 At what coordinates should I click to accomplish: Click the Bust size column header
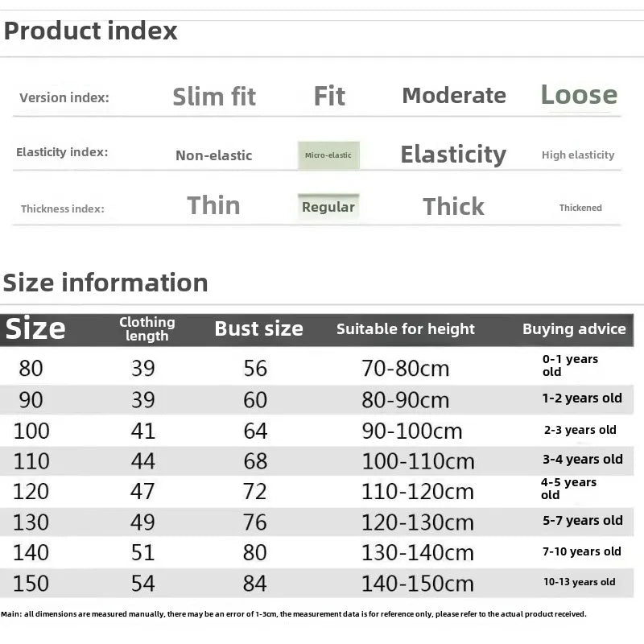tap(258, 328)
